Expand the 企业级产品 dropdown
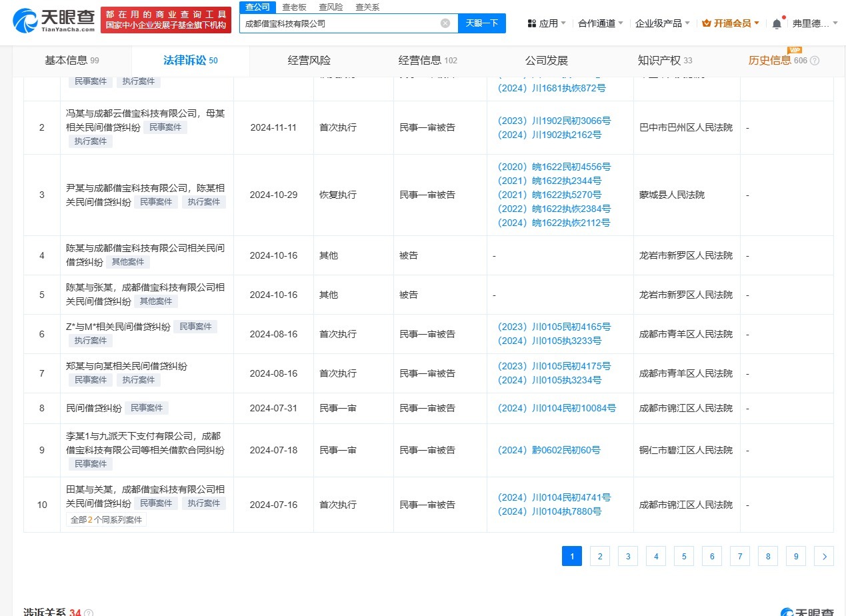This screenshot has width=846, height=616. pyautogui.click(x=659, y=22)
